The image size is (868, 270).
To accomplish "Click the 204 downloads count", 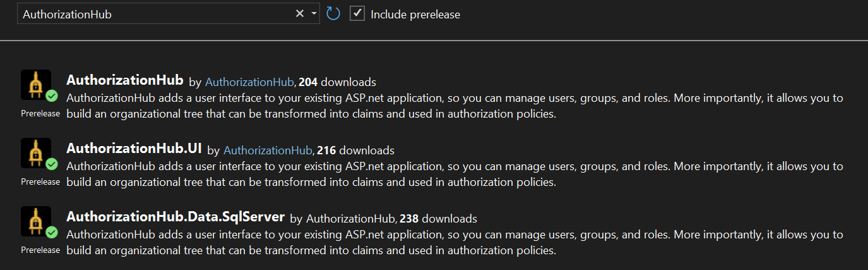I will tap(308, 82).
